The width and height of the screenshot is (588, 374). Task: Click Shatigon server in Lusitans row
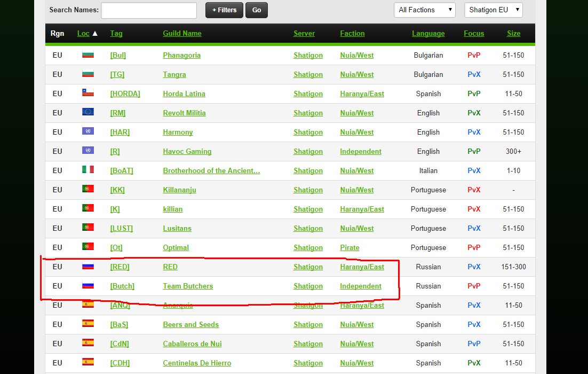point(308,228)
